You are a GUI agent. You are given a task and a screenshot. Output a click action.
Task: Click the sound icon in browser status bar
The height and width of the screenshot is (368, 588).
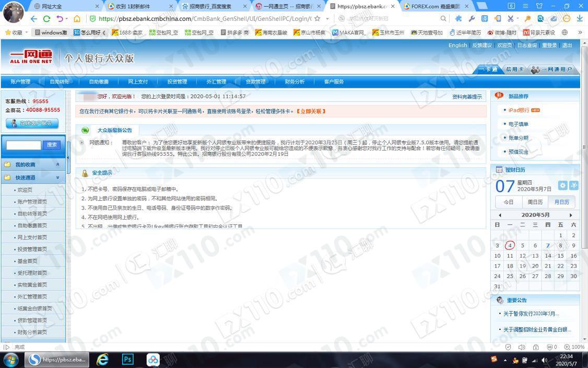pos(522,347)
